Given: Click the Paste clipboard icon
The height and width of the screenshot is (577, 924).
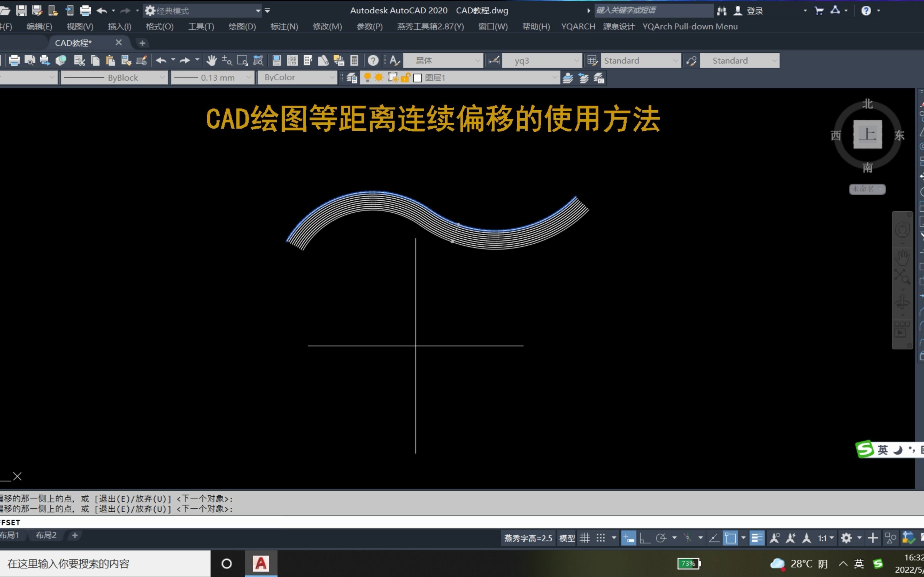Looking at the screenshot, I should 110,60.
